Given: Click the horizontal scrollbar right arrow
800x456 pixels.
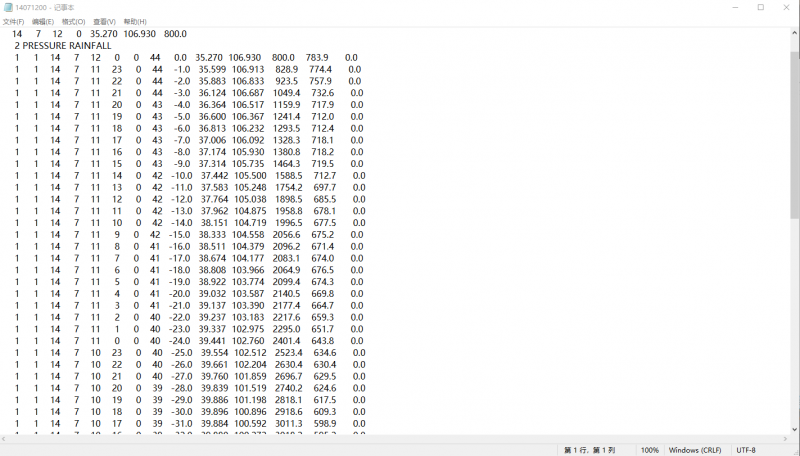Looking at the screenshot, I should 785,438.
